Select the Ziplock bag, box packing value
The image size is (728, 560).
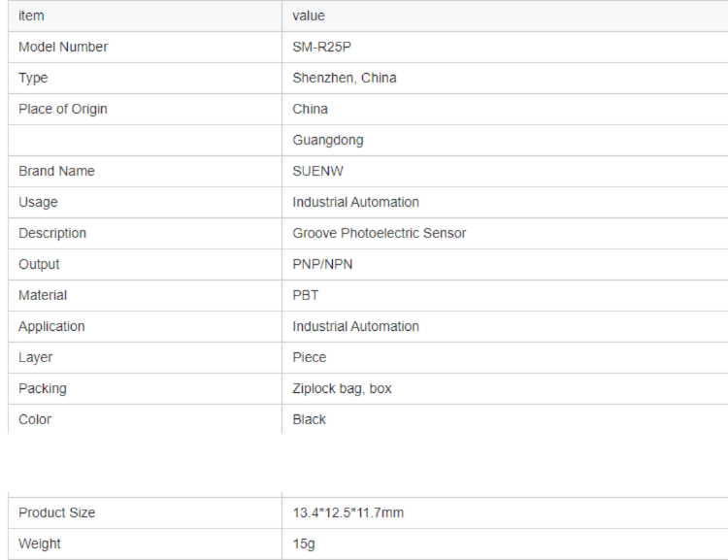(x=343, y=388)
